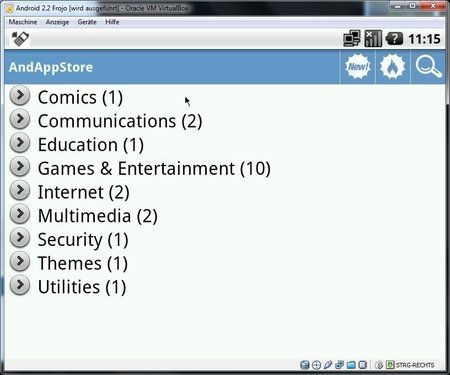Click the VirtualBox shared folders icon

pos(351,365)
